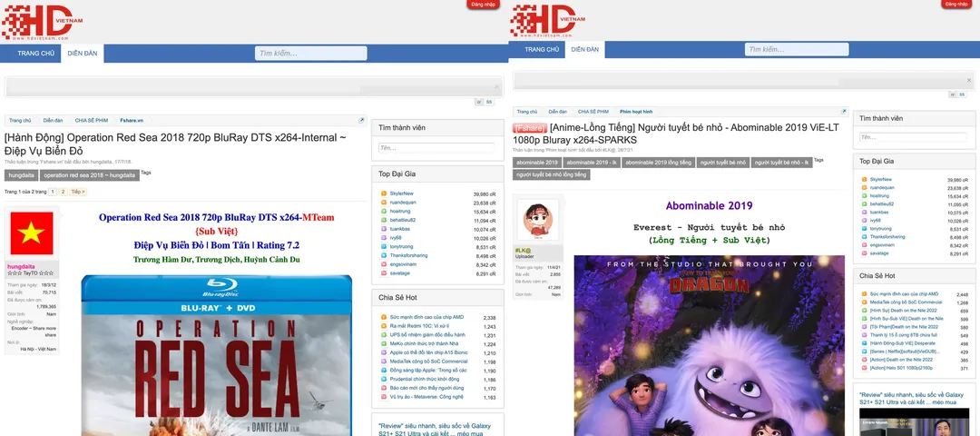980x436 pixels.
Task: Click hungdaita's Vietnam flag avatar
Action: point(32,233)
